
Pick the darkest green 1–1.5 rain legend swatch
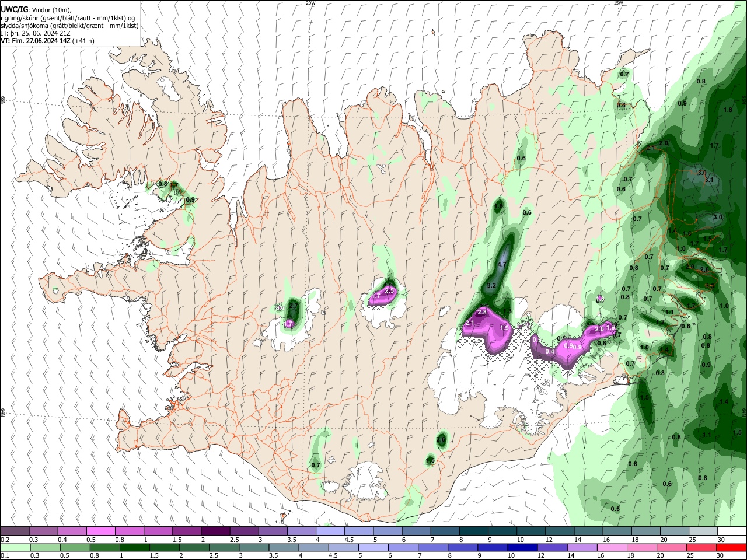coord(135,547)
